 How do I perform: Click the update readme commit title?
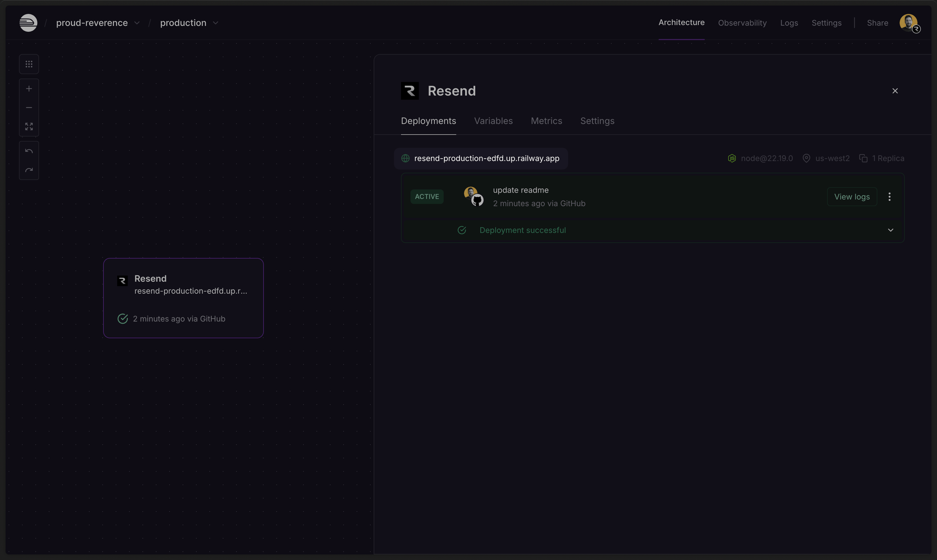click(520, 190)
